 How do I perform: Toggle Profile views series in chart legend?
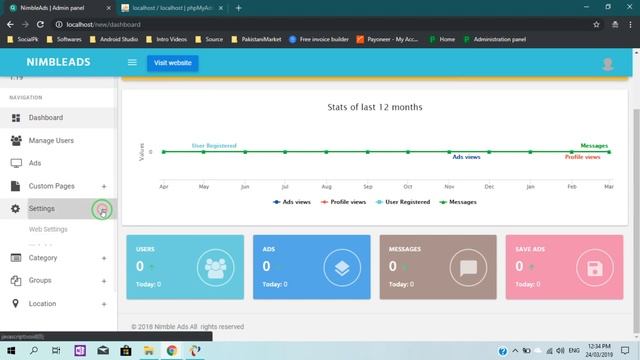click(x=343, y=202)
